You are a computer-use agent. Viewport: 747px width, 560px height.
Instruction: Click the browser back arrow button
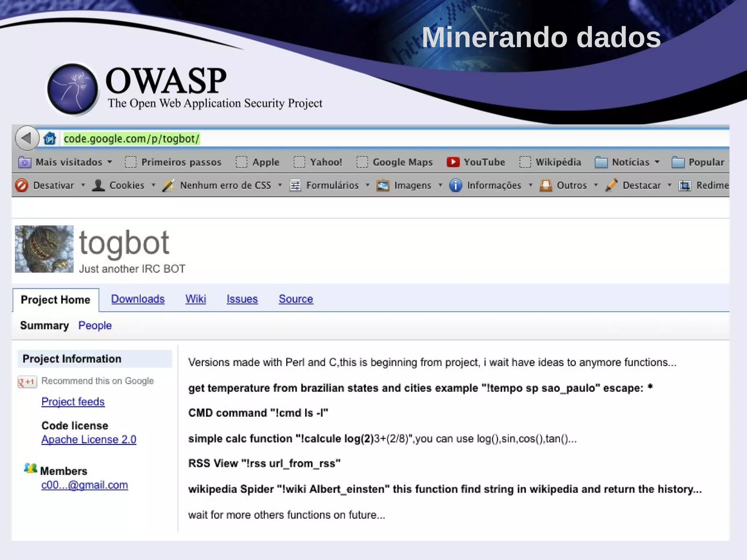[27, 138]
